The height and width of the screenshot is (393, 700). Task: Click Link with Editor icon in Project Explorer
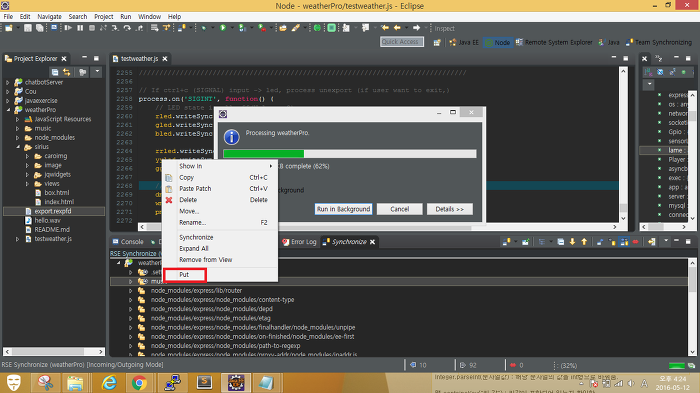pyautogui.click(x=67, y=72)
